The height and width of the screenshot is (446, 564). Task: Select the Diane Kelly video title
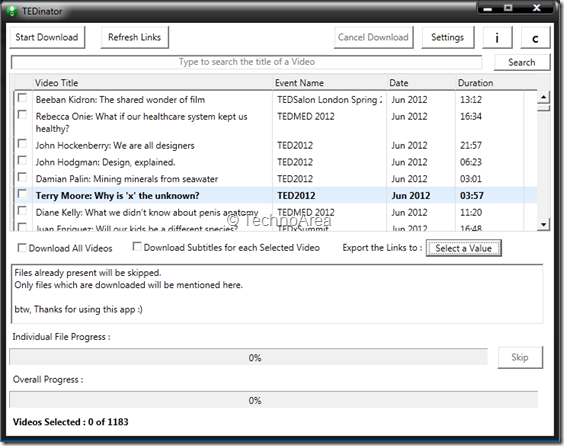[x=147, y=213]
